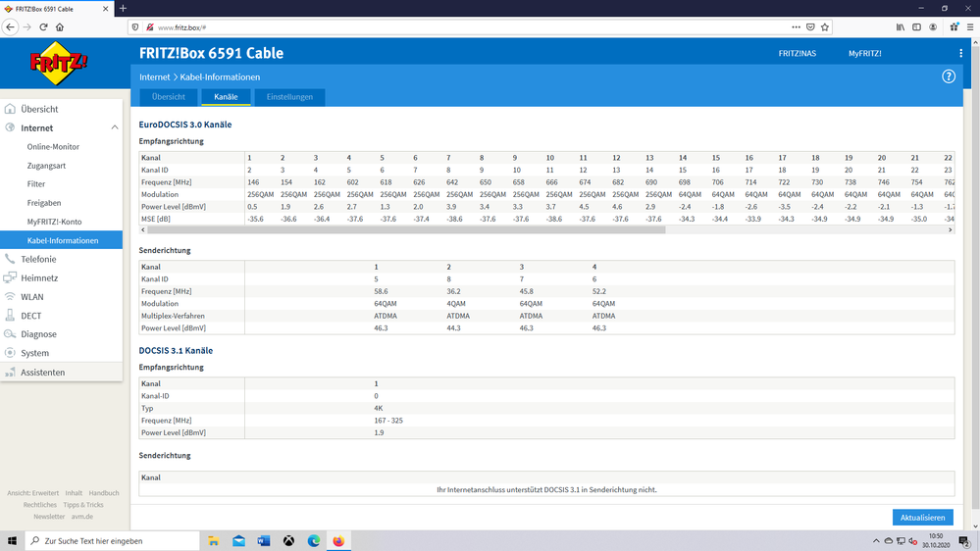Open the Firefox account icon

[x=933, y=26]
